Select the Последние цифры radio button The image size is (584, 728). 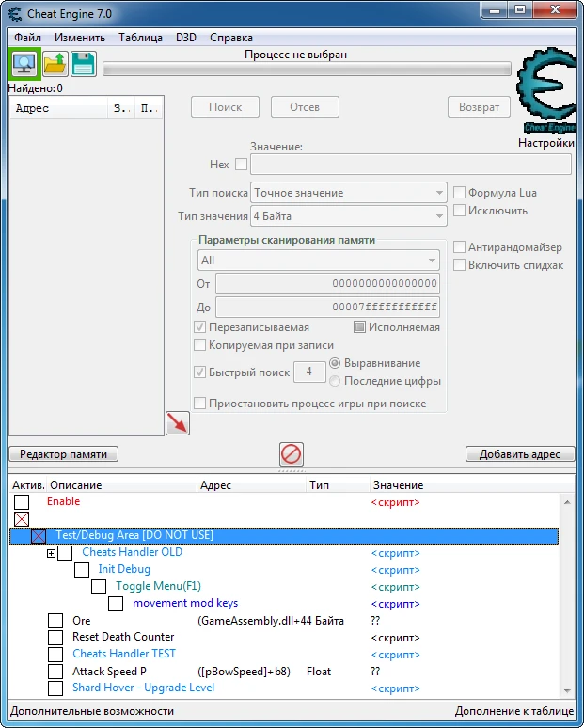(335, 381)
